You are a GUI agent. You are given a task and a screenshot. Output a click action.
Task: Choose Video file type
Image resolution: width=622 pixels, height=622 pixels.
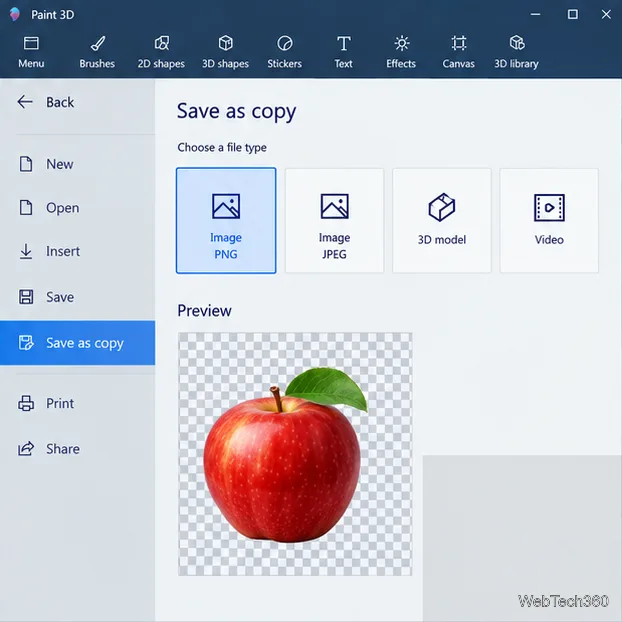point(549,221)
